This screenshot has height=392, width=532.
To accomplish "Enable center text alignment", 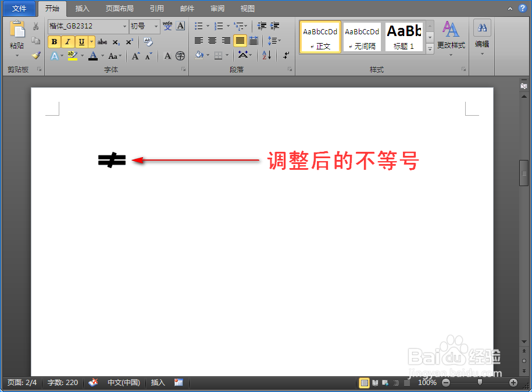I will point(211,41).
